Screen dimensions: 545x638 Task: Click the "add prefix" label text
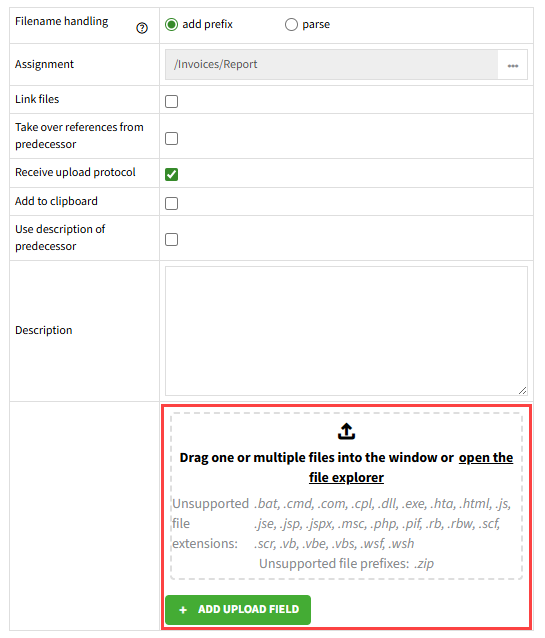pyautogui.click(x=208, y=24)
